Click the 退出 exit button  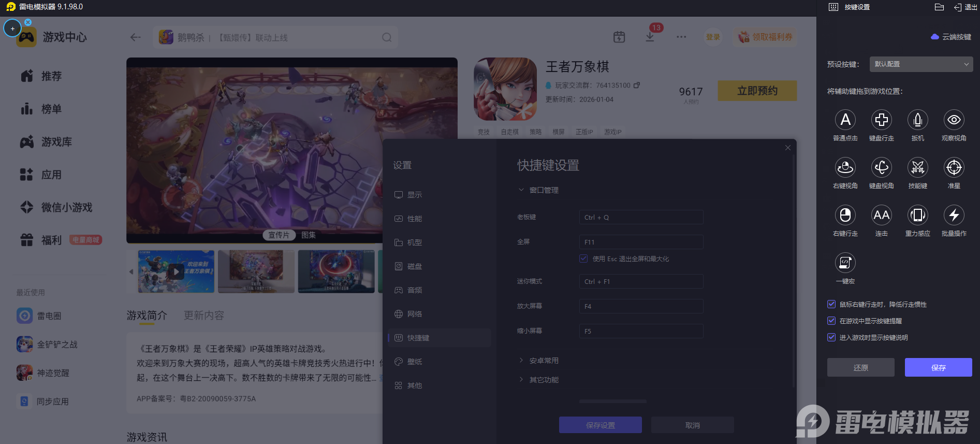click(x=966, y=7)
